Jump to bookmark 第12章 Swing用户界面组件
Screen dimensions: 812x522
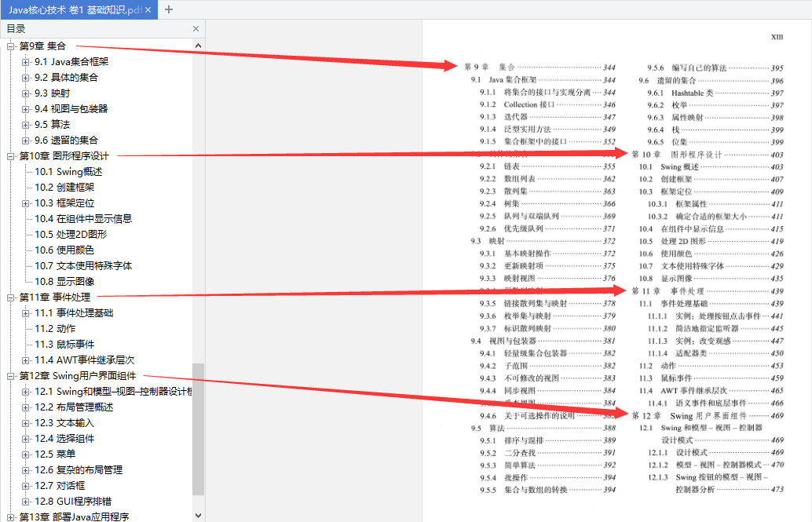[78, 376]
